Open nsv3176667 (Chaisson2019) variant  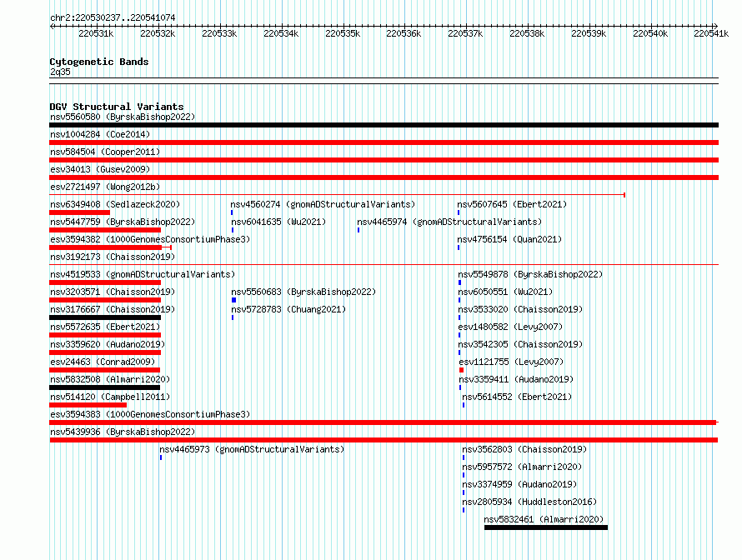113,309
